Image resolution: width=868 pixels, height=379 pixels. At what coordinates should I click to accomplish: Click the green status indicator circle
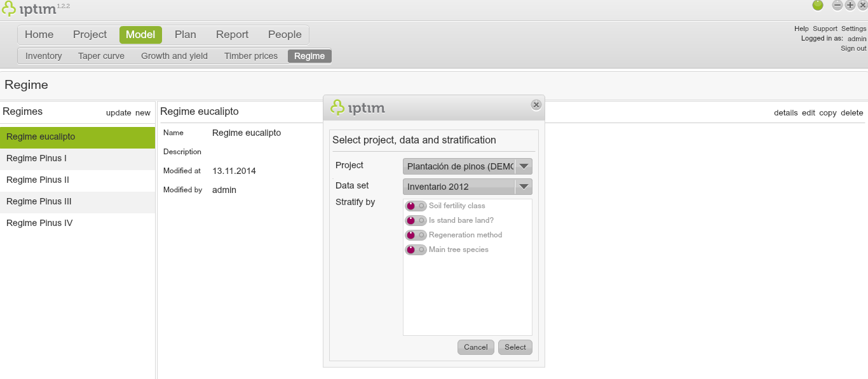[x=818, y=5]
